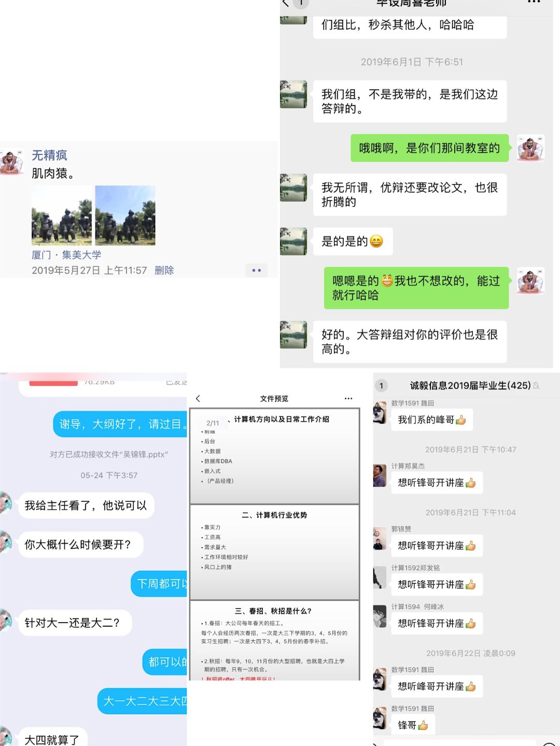Select 魏田's message 想听峰哥开讲座

click(437, 686)
